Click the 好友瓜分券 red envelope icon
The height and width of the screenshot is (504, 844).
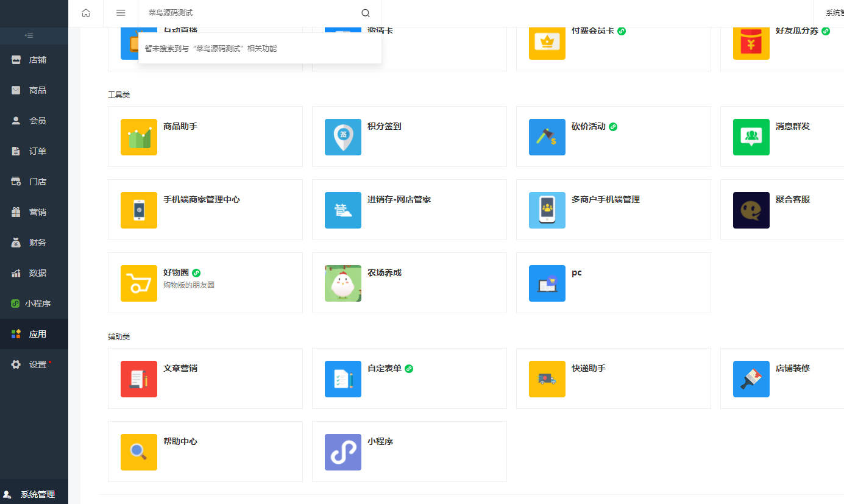click(751, 43)
